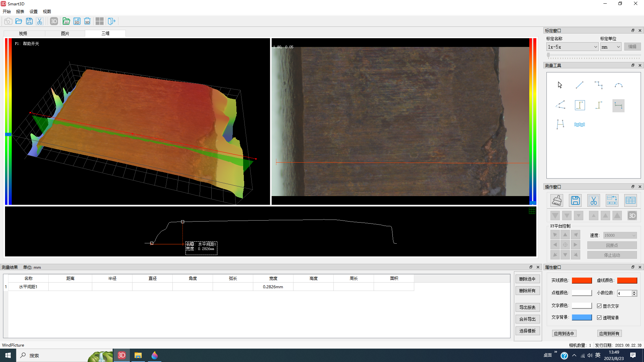Select the straight line measurement tool
Viewport: 644px width, 362px height.
click(x=579, y=85)
